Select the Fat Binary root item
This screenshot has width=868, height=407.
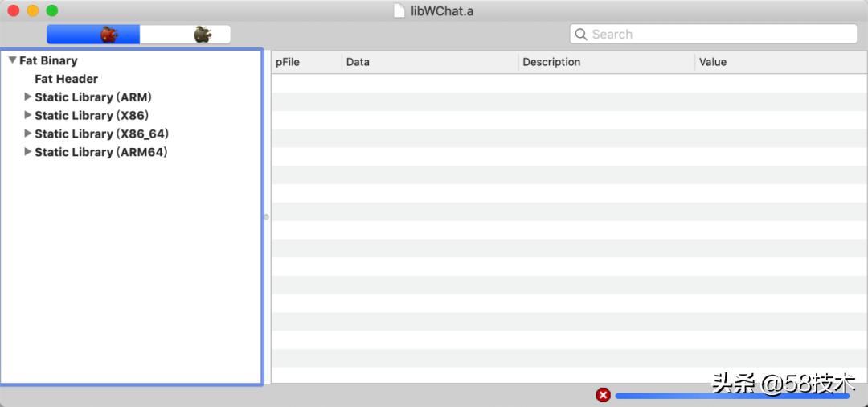48,60
